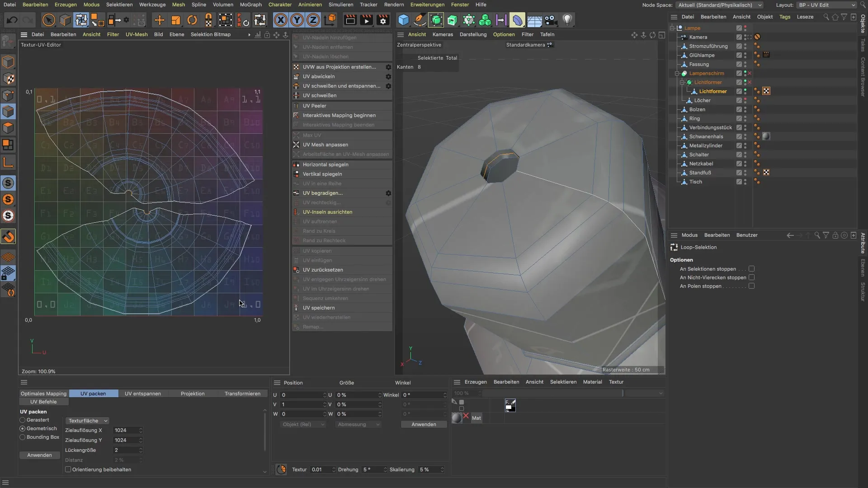The image size is (868, 488).
Task: Enable Orientierung beibehalten checkbox
Action: 68,469
